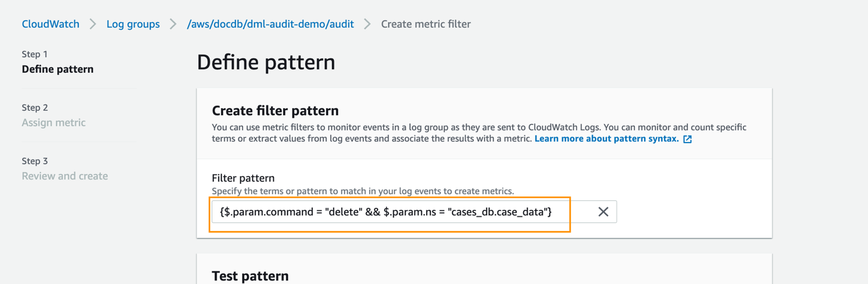Open Learn more about pattern syntax
The width and height of the screenshot is (868, 284).
pyautogui.click(x=606, y=139)
